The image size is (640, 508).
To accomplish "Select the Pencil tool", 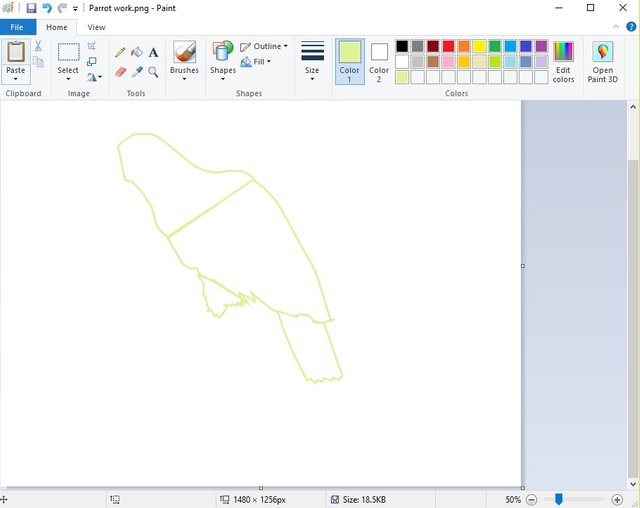I will coord(120,52).
